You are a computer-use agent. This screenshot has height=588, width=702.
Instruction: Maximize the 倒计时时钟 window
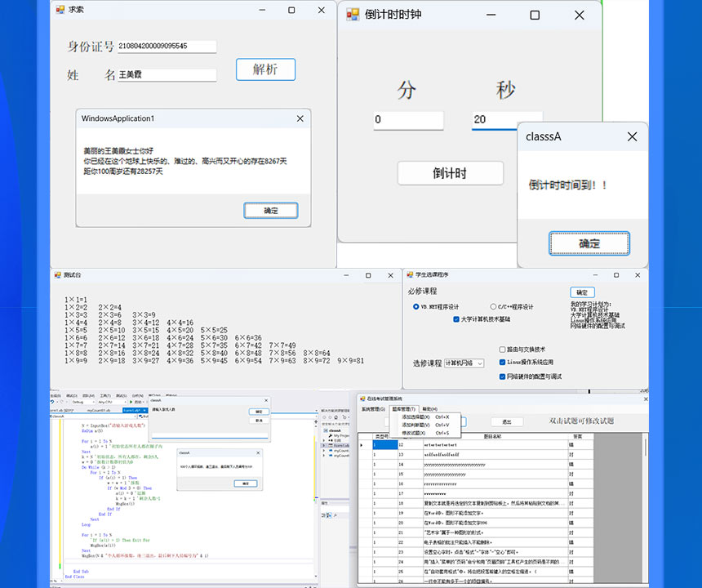[x=535, y=15]
